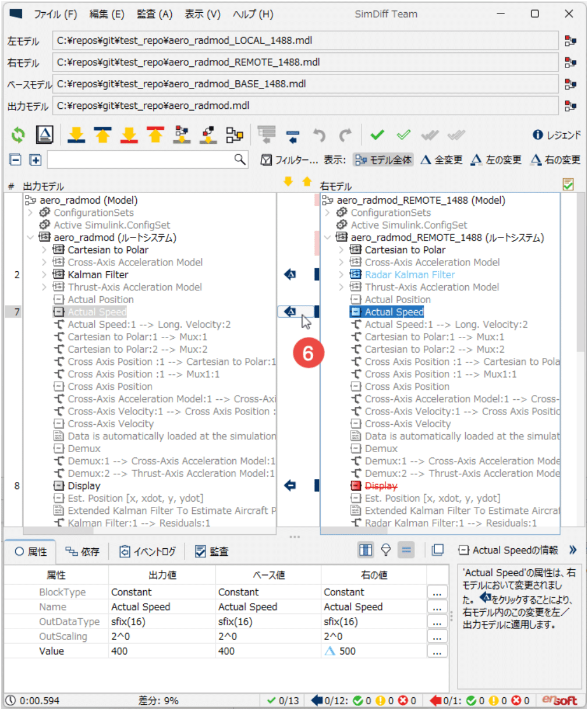Image resolution: width=588 pixels, height=710 pixels.
Task: Apply Display row change with blue left arrow
Action: coord(290,485)
